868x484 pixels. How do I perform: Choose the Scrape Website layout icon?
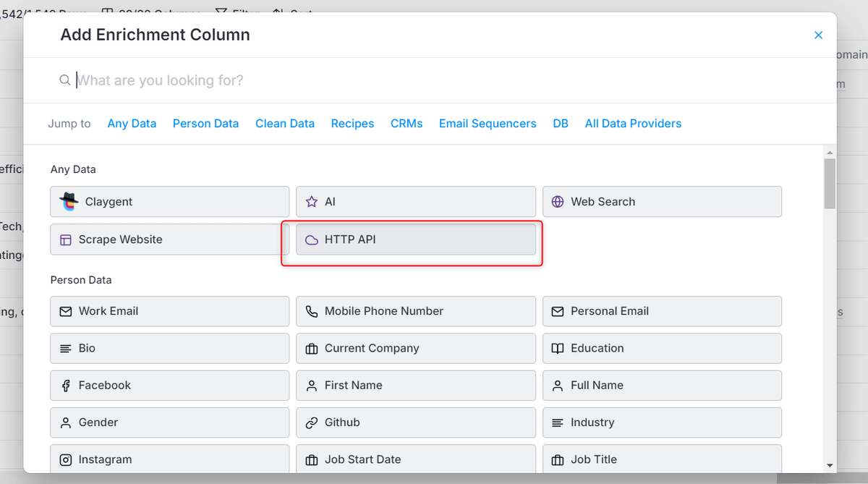point(66,239)
